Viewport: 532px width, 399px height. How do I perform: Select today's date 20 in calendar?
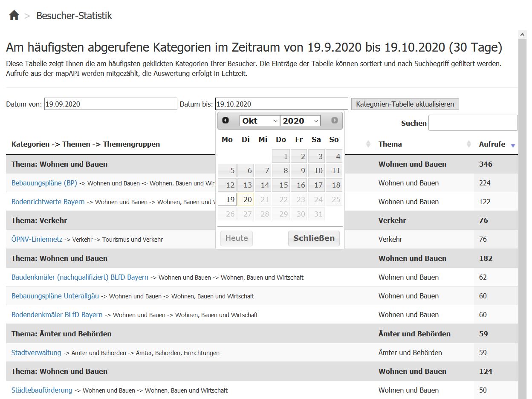click(x=245, y=199)
